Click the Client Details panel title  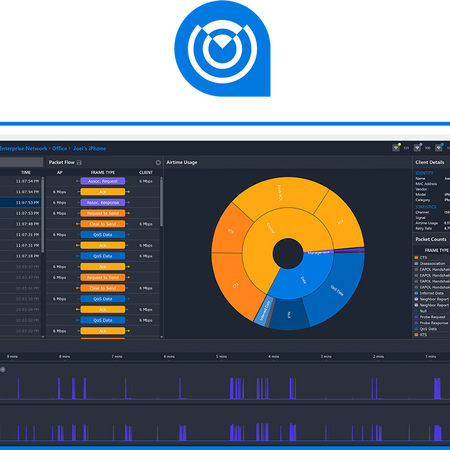click(430, 162)
